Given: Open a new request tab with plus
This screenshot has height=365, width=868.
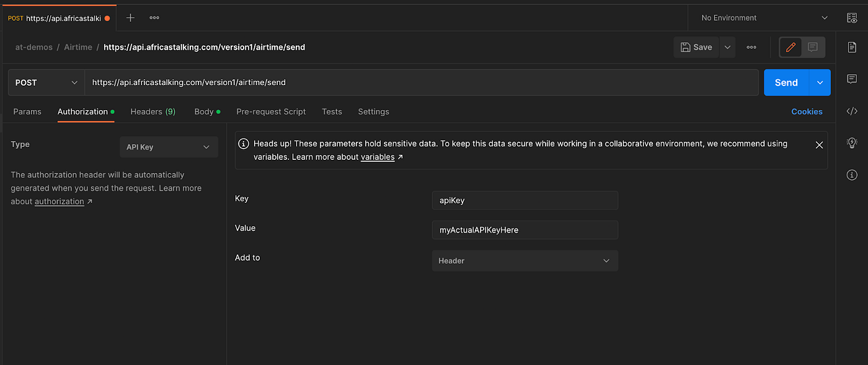Looking at the screenshot, I should (x=130, y=17).
